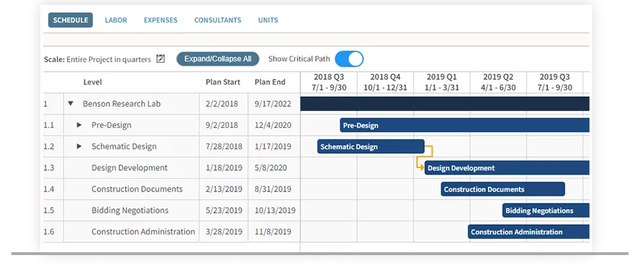Click plan start date 2/13/2019
The height and width of the screenshot is (272, 644).
pyautogui.click(x=224, y=189)
